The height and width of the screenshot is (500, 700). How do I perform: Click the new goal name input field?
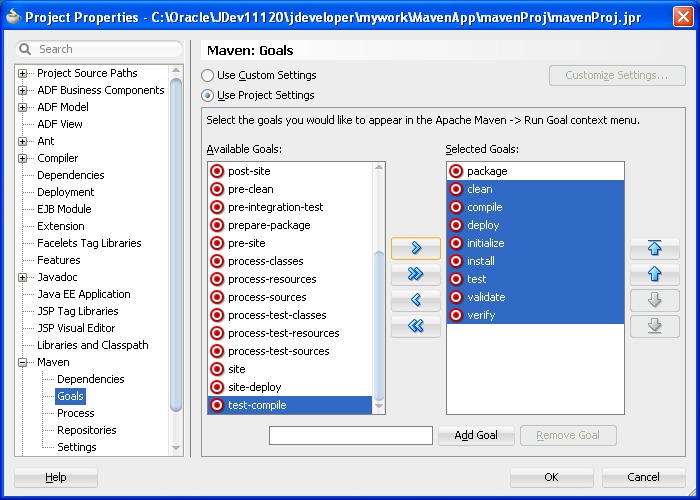[351, 435]
